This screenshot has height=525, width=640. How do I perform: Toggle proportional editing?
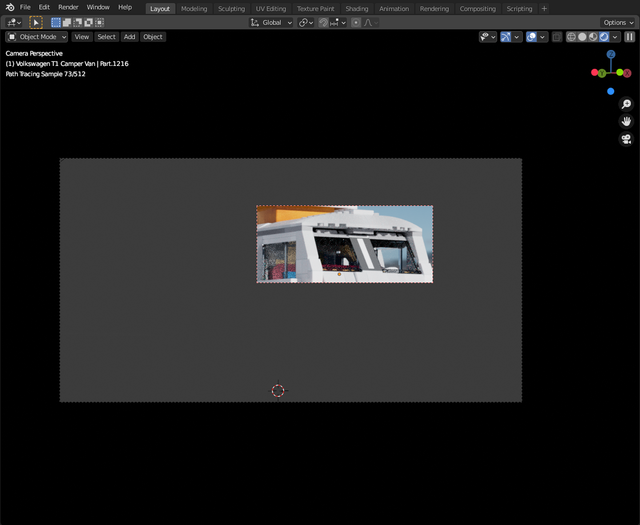pyautogui.click(x=356, y=22)
